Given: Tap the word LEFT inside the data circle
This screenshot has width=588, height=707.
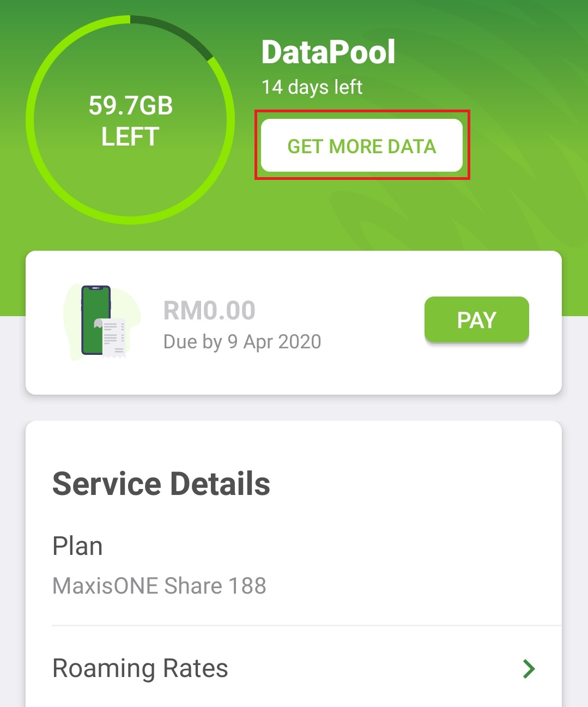Looking at the screenshot, I should click(130, 136).
